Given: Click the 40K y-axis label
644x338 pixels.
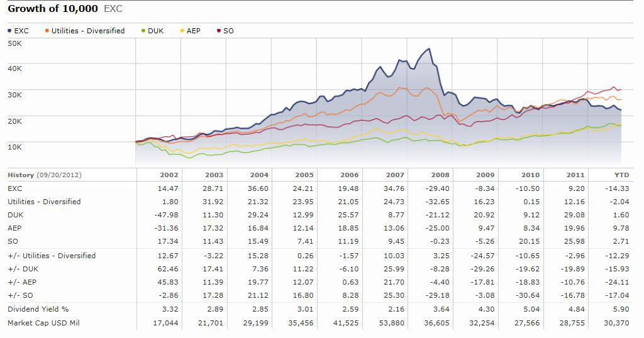Looking at the screenshot, I should 15,68.
